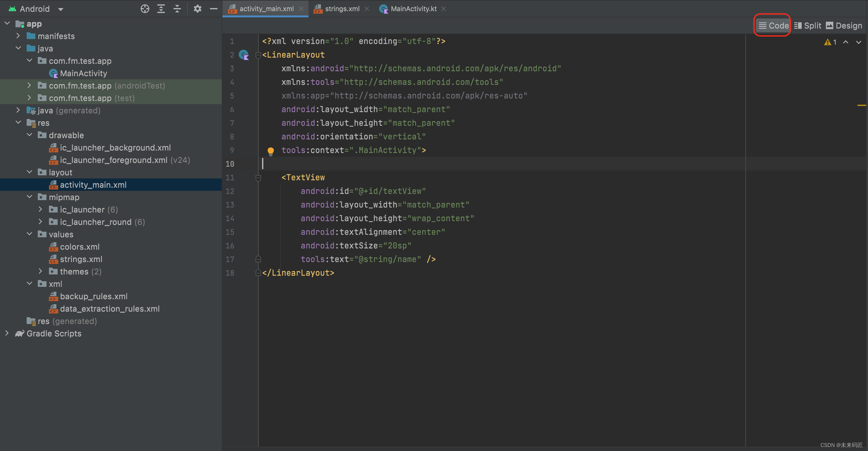Expand the Gradle Scripts node
The width and height of the screenshot is (868, 451).
(x=7, y=333)
